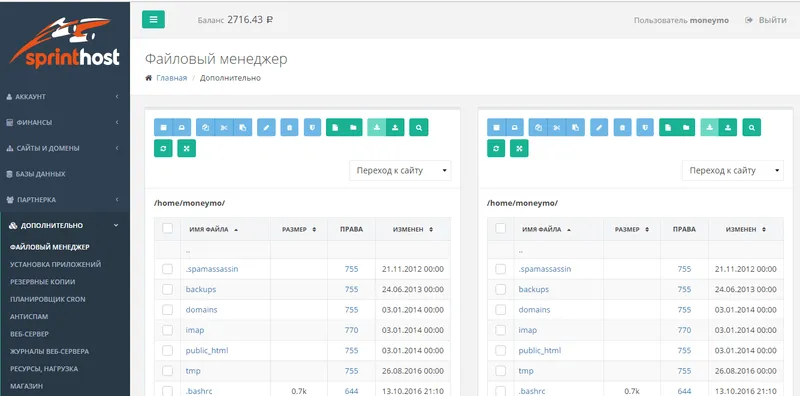This screenshot has height=396, width=800.
Task: Expand right file panel to fullscreen
Action: [519, 148]
